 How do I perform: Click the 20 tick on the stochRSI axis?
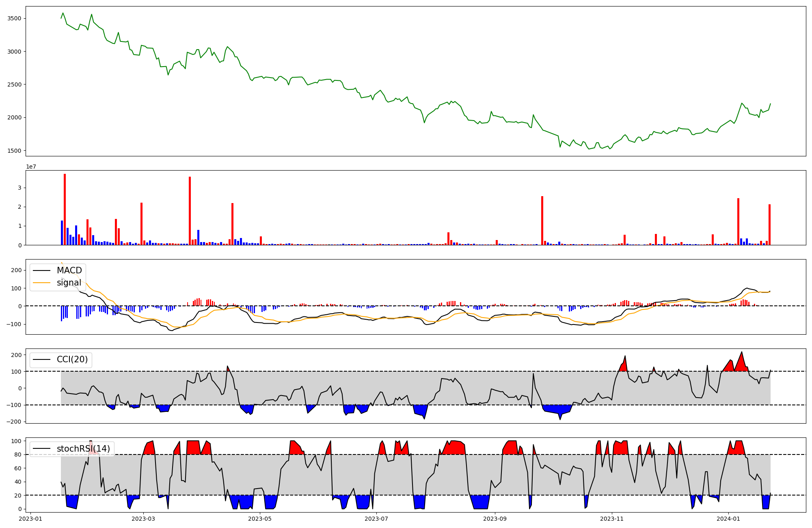(18, 496)
